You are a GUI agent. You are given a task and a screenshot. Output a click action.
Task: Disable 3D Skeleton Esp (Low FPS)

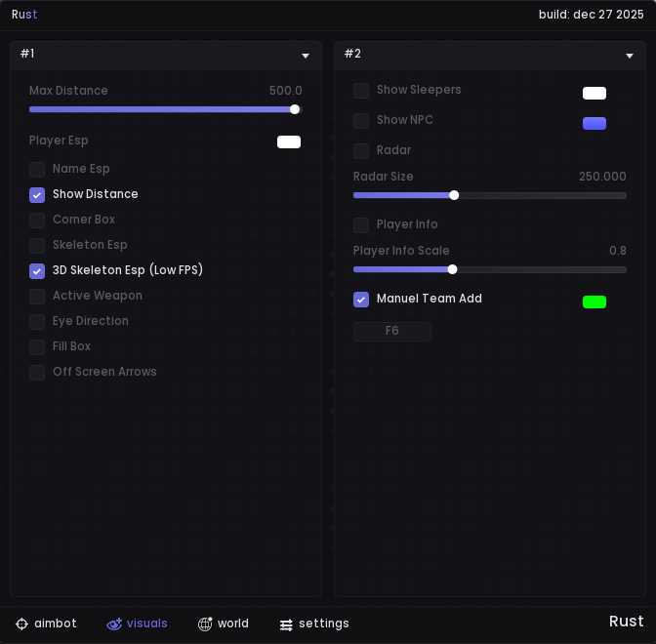37,271
